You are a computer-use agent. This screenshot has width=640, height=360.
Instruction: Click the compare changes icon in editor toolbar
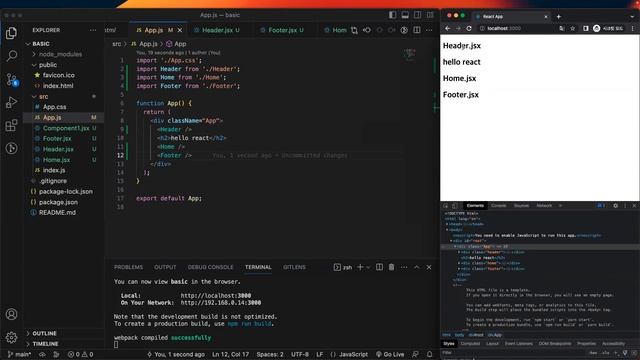tap(354, 30)
